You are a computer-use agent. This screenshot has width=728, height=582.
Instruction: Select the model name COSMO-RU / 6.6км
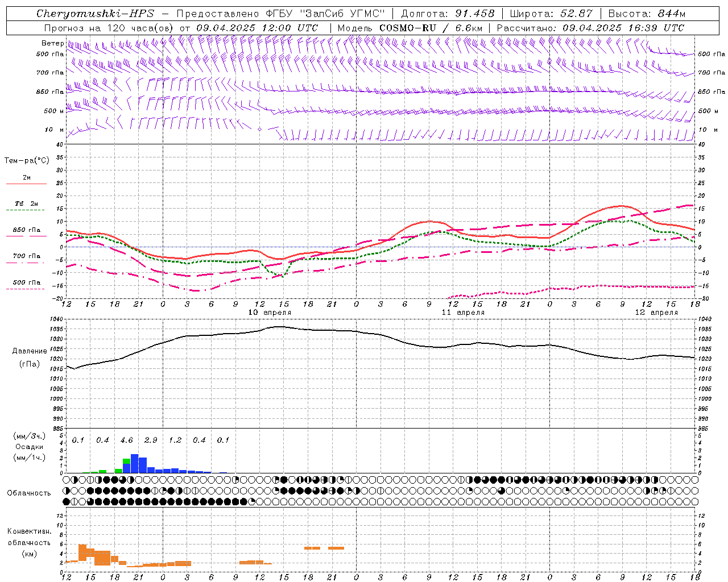[431, 28]
